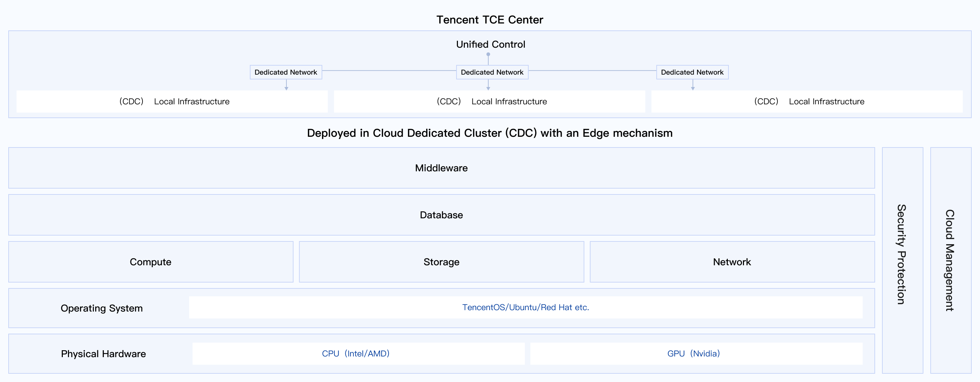Click the Operating System label

tap(101, 308)
